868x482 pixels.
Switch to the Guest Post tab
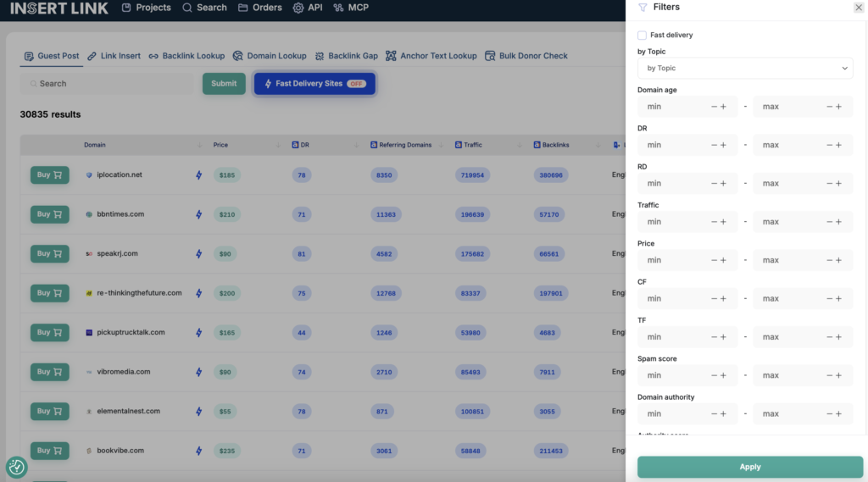[52, 56]
